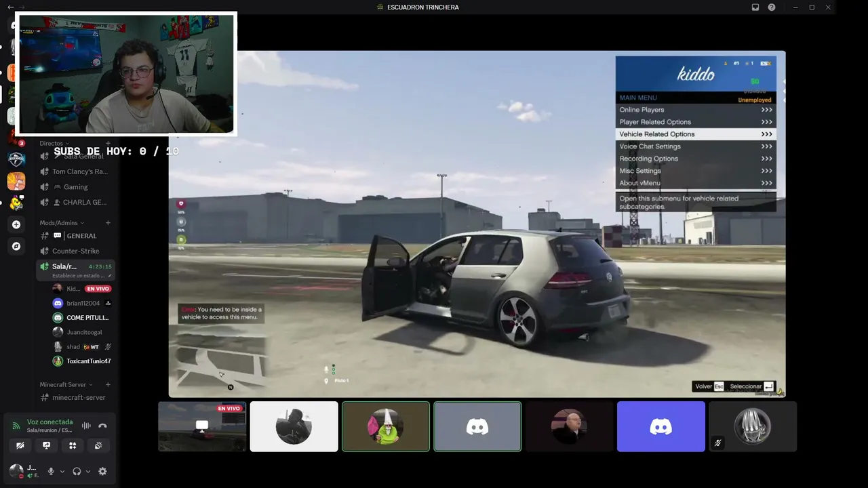The width and height of the screenshot is (868, 488).
Task: Select the gray Discord logo participant tile
Action: click(x=477, y=426)
